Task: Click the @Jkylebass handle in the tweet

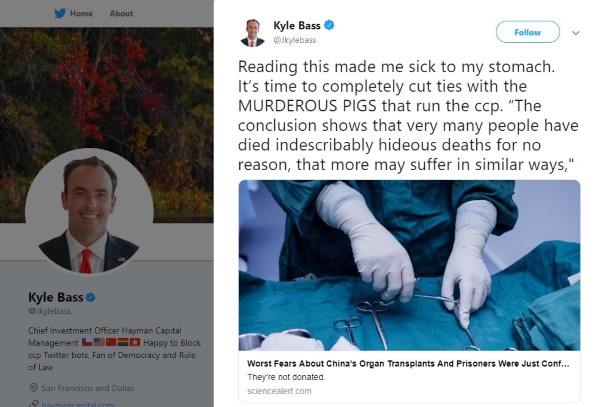Action: 295,40
